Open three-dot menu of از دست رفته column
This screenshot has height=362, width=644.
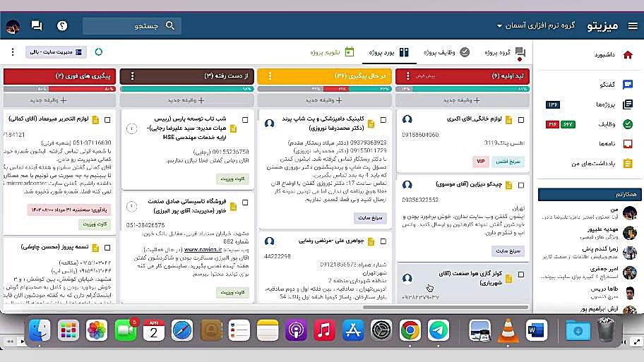pos(131,76)
